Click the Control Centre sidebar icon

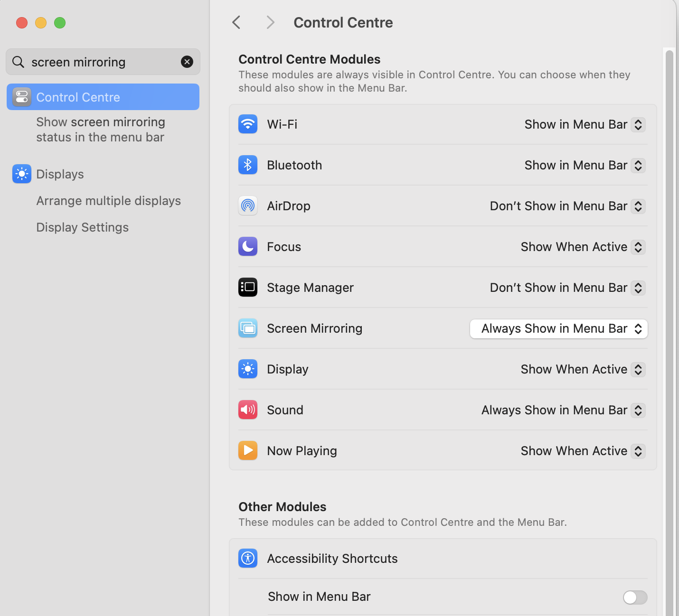pyautogui.click(x=22, y=97)
